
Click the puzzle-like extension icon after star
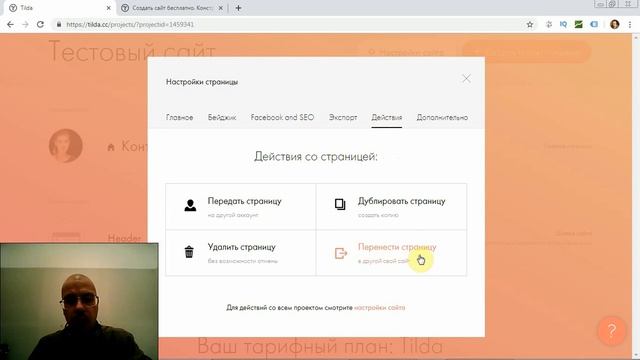(x=549, y=24)
